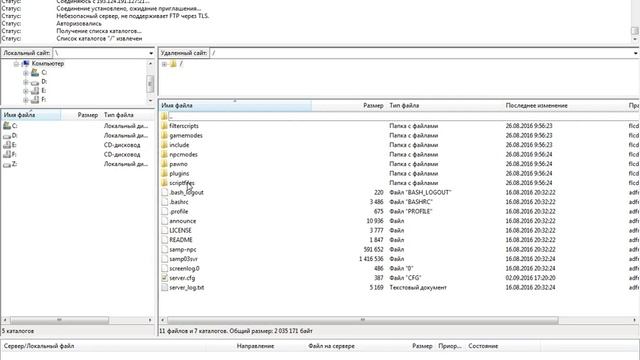The width and height of the screenshot is (640, 360).
Task: Click the Z: drive icon in local file list
Action: coord(7,164)
